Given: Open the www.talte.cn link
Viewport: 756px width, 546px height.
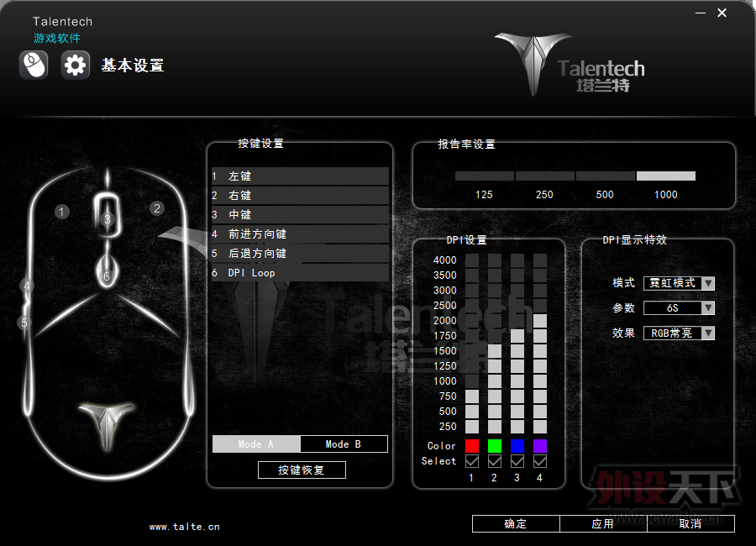Looking at the screenshot, I should pos(184,527).
